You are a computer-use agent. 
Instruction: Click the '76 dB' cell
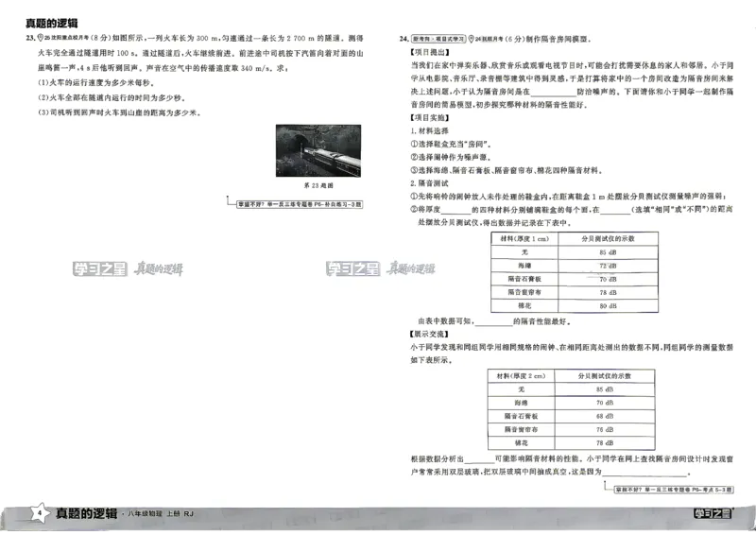[605, 429]
